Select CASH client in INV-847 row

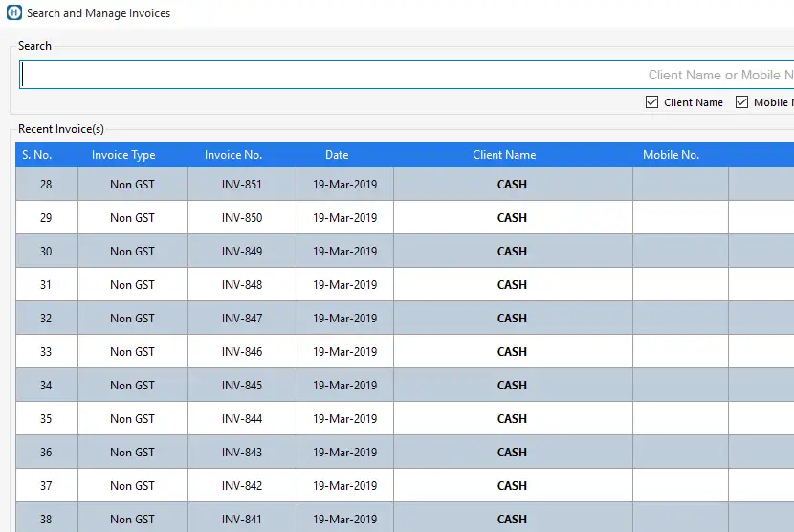coord(512,319)
